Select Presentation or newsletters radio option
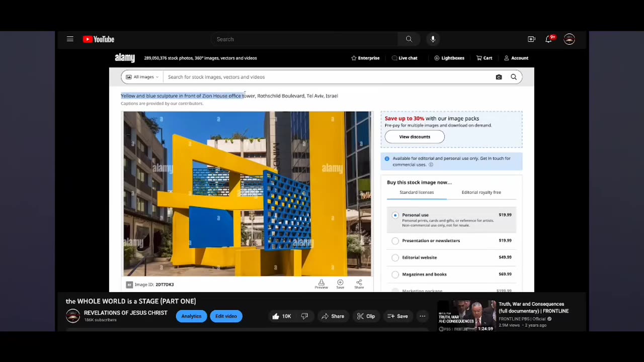Viewport: 644px width, 362px height. (x=395, y=241)
